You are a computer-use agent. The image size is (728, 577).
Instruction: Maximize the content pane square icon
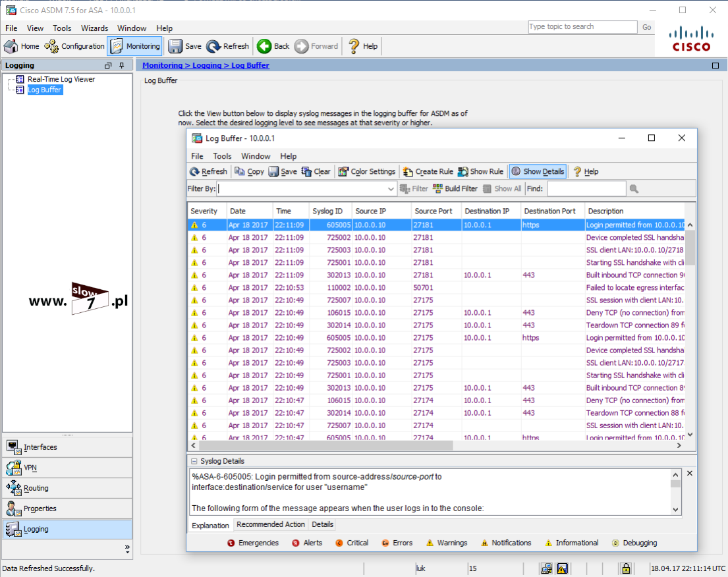tap(715, 65)
